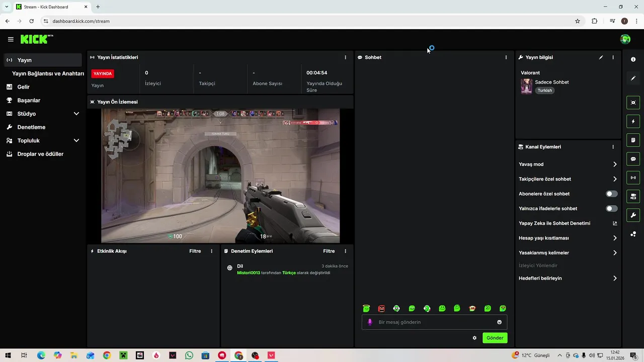Open the info icon in the right sidebar
Screen dimensions: 644x362
[633, 59]
